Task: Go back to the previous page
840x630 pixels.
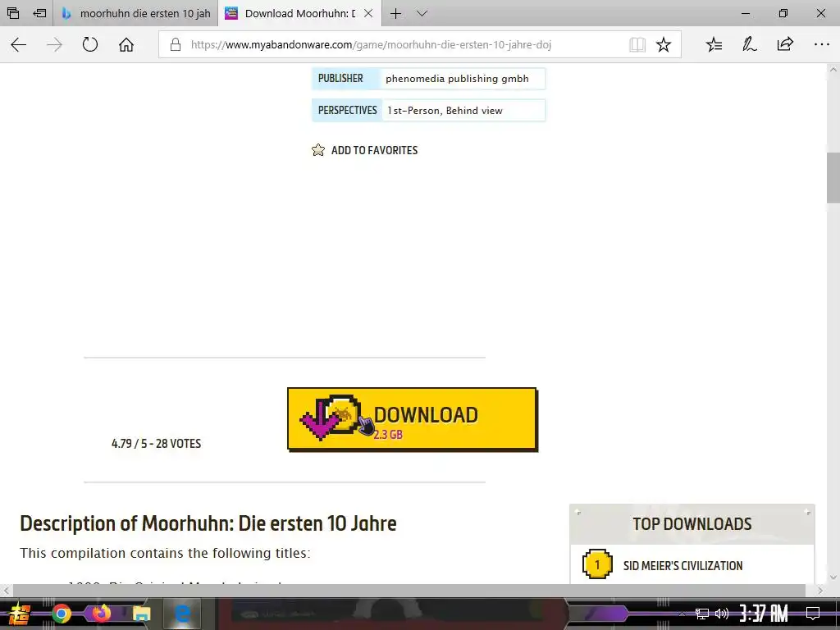Action: 19,44
